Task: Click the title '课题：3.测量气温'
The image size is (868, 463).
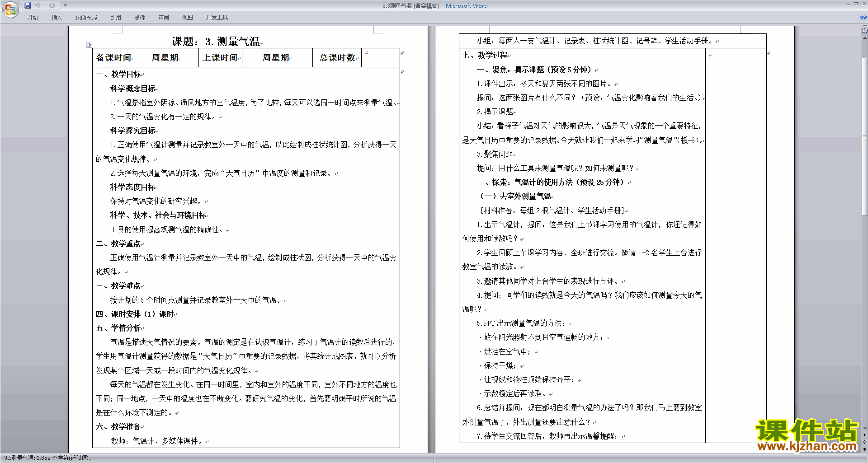Action: 216,42
